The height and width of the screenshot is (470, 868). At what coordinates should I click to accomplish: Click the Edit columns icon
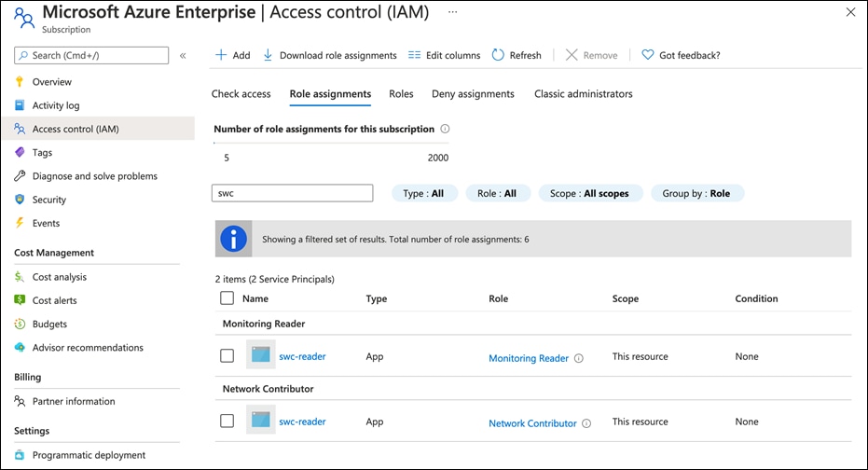414,55
